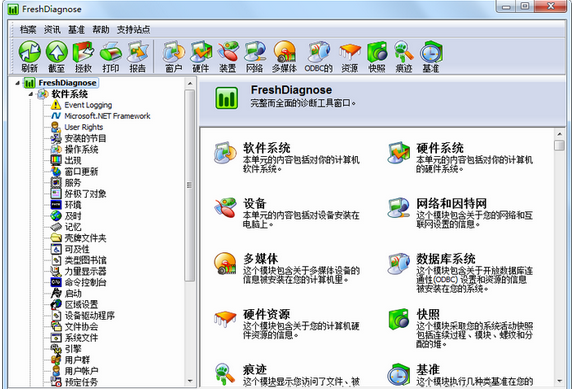Viewport: 572px width, 389px height.
Task: Click the 设备 module icon in main panel
Action: (x=225, y=208)
